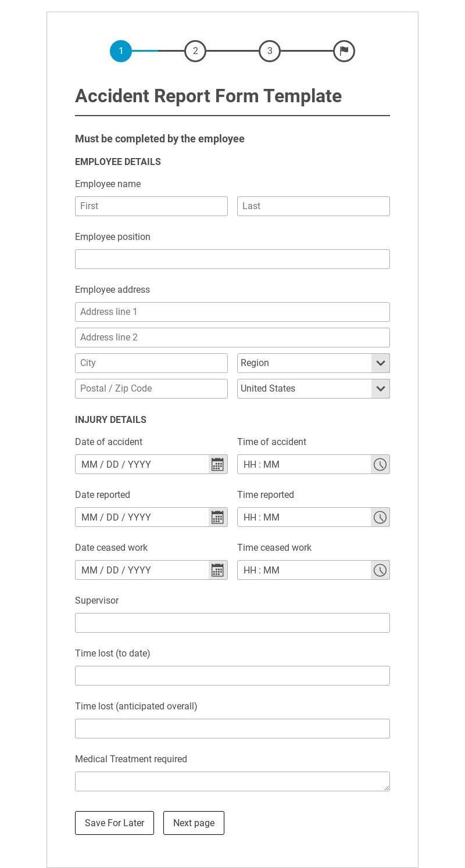Viewport: 465px width, 868px height.
Task: Click the Time of accident clock icon
Action: 380,464
